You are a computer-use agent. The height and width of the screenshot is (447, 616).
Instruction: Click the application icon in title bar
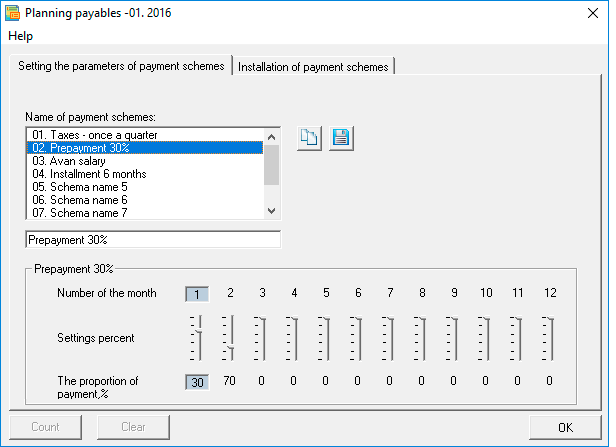[x=13, y=13]
